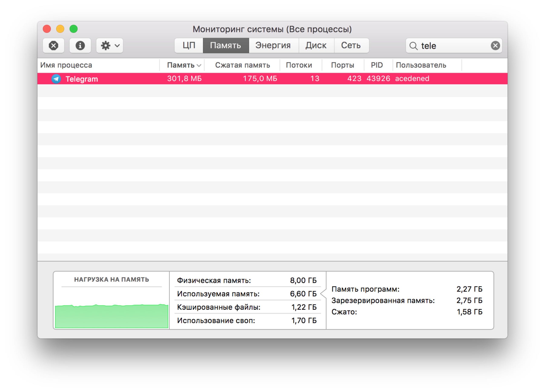Sort by Сжатая память column
The height and width of the screenshot is (392, 545).
242,65
